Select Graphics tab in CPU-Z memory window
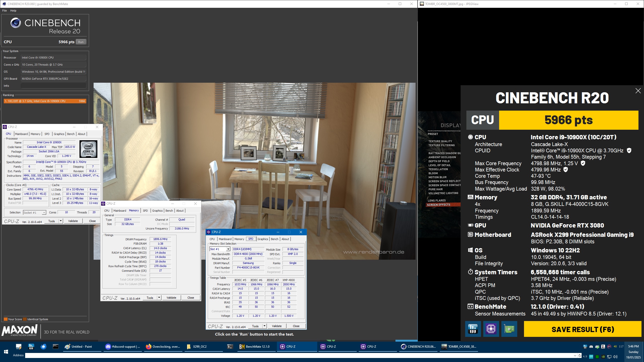Viewport: 644px width, 362px height. coord(157,211)
